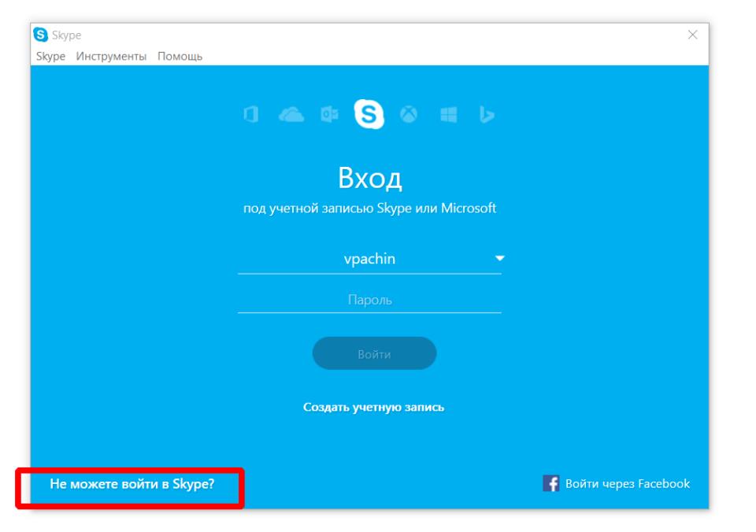The width and height of the screenshot is (756, 532).
Task: Click Не можете войти в Skype? link
Action: tap(132, 484)
